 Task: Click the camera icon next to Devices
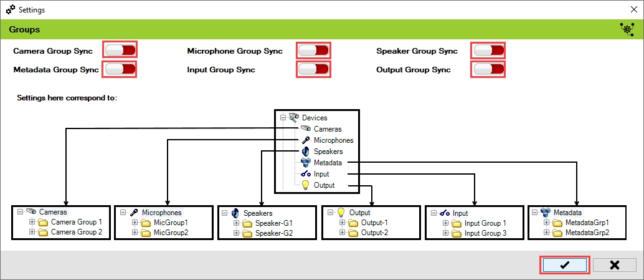click(294, 117)
